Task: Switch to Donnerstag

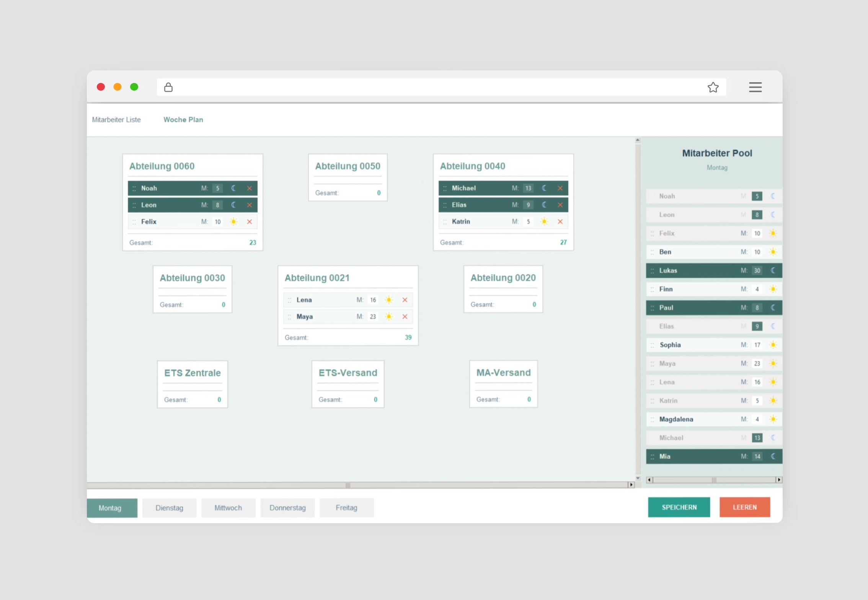Action: pos(287,508)
